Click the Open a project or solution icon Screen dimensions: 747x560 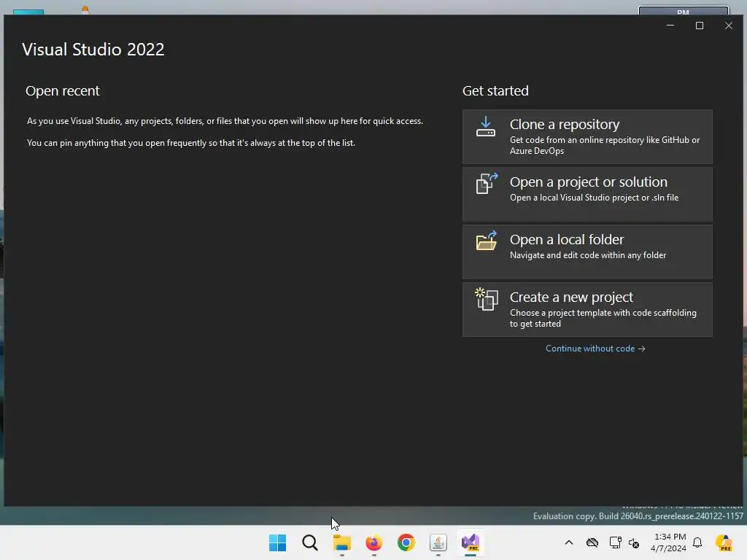point(487,183)
